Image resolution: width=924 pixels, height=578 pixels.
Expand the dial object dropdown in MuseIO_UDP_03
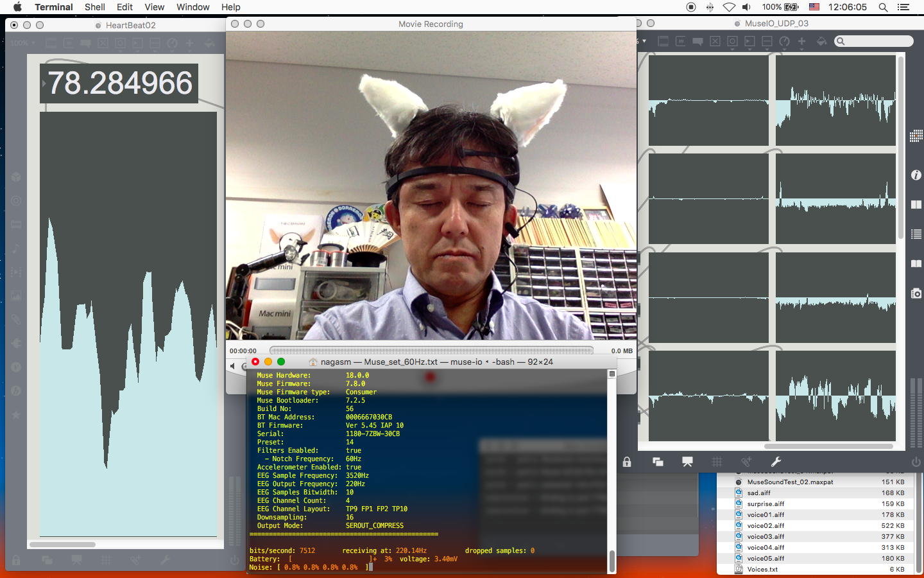click(x=784, y=41)
